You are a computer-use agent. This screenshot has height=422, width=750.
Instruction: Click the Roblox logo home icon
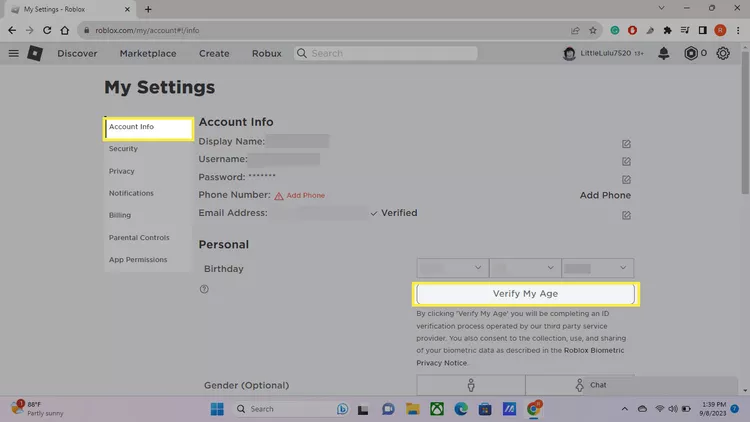pyautogui.click(x=35, y=53)
